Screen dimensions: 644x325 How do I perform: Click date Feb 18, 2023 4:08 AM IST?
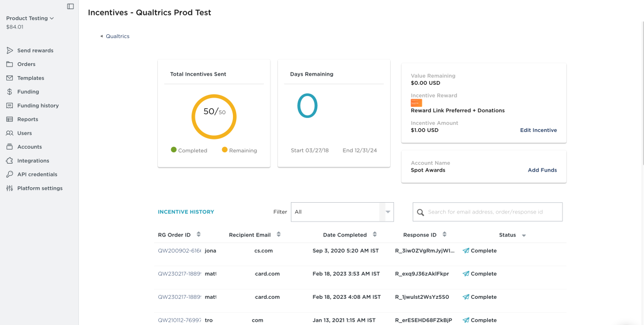click(347, 297)
